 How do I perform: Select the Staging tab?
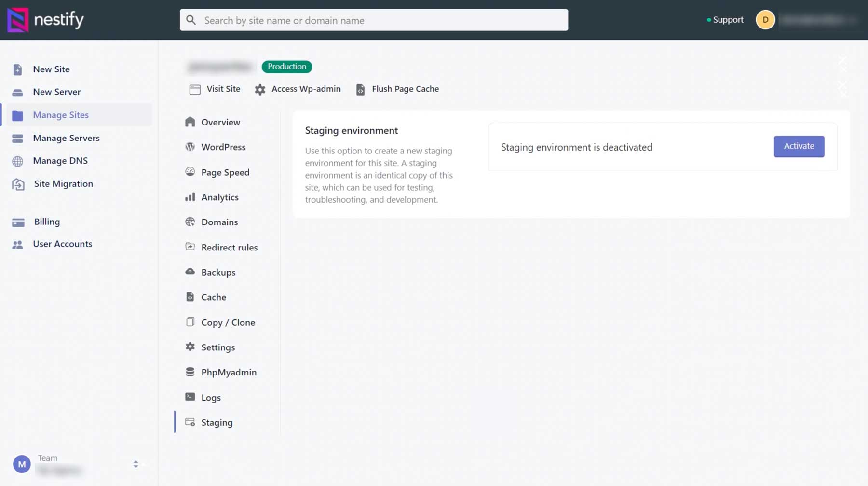(217, 422)
